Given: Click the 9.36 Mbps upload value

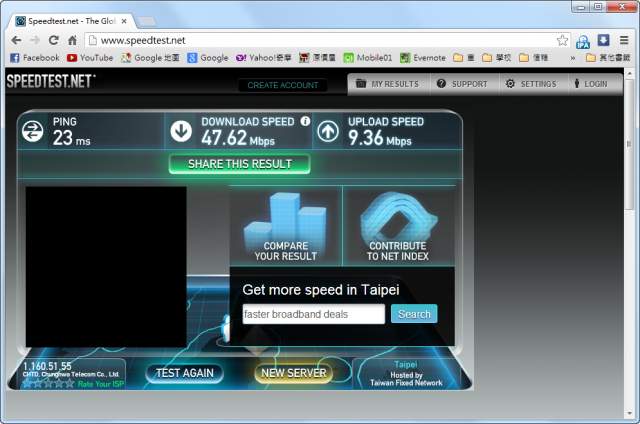Looking at the screenshot, I should tap(380, 138).
